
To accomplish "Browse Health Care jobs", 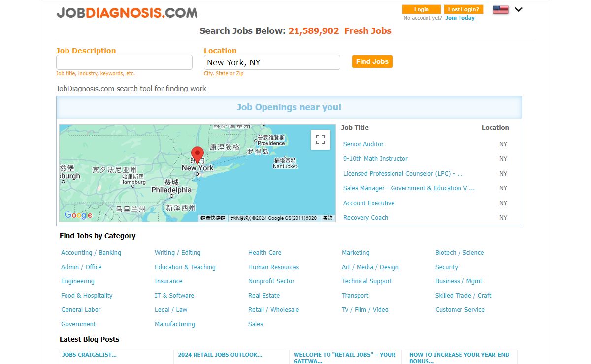I will coord(264,253).
